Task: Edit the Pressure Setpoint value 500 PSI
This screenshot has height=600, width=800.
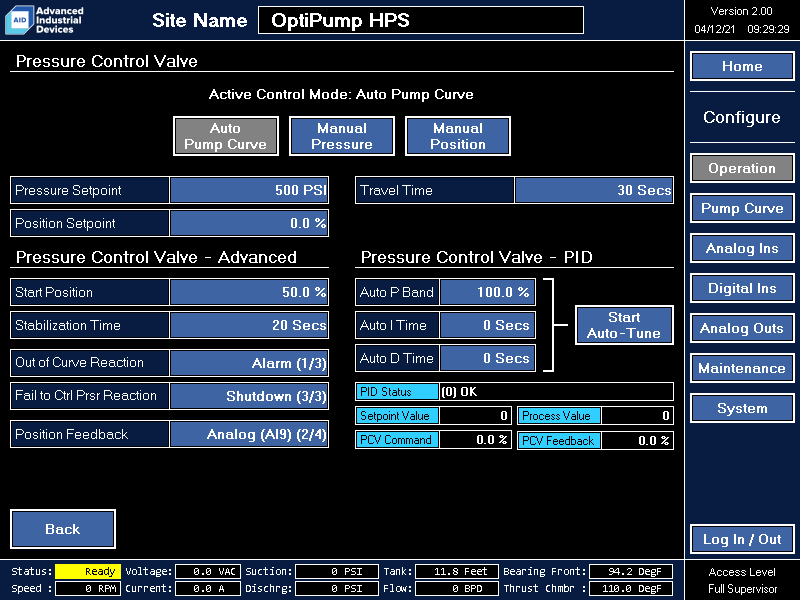Action: pos(249,190)
